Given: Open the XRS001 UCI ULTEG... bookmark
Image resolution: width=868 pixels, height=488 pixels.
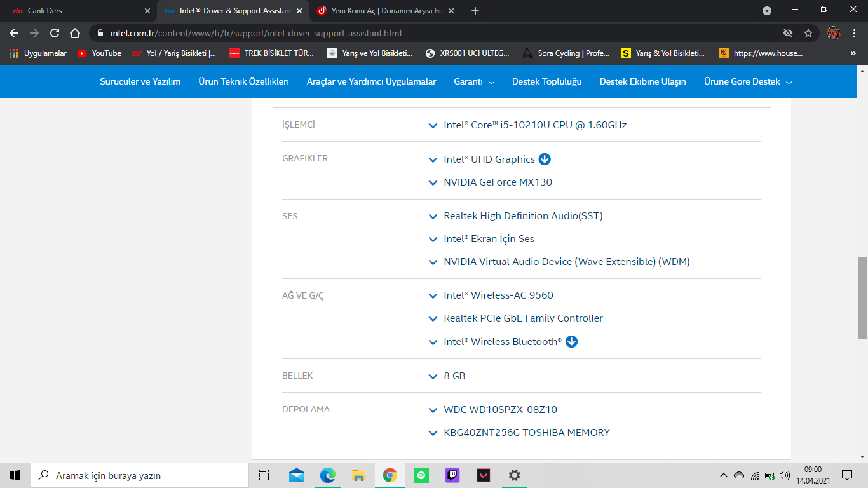Looking at the screenshot, I should pyautogui.click(x=468, y=53).
